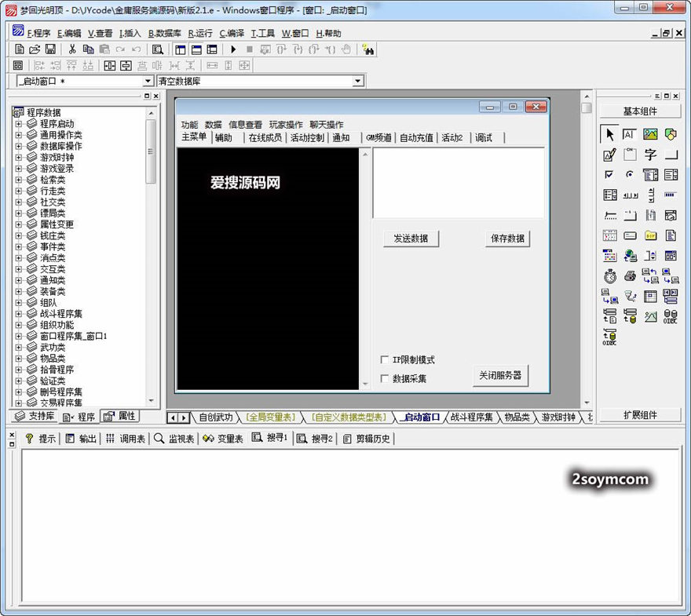Switch to the 战斗程序集 document tab

[x=472, y=417]
